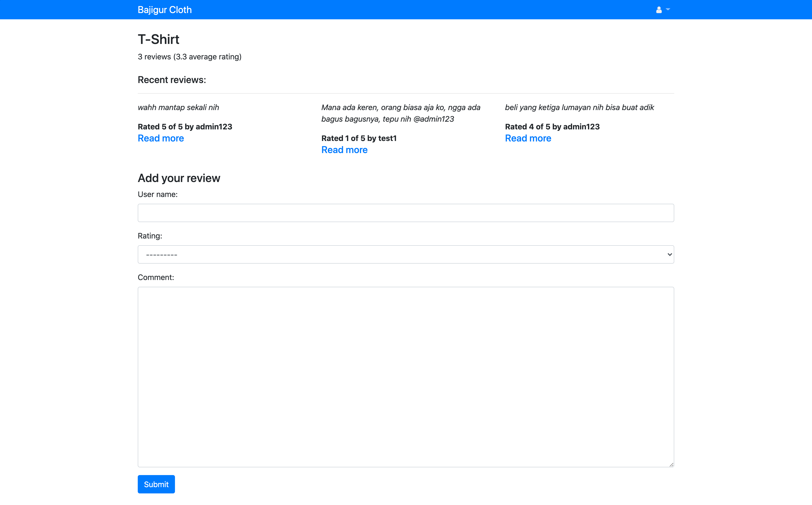The image size is (812, 505).
Task: Click the 3.3 average rating summary text
Action: pos(189,57)
